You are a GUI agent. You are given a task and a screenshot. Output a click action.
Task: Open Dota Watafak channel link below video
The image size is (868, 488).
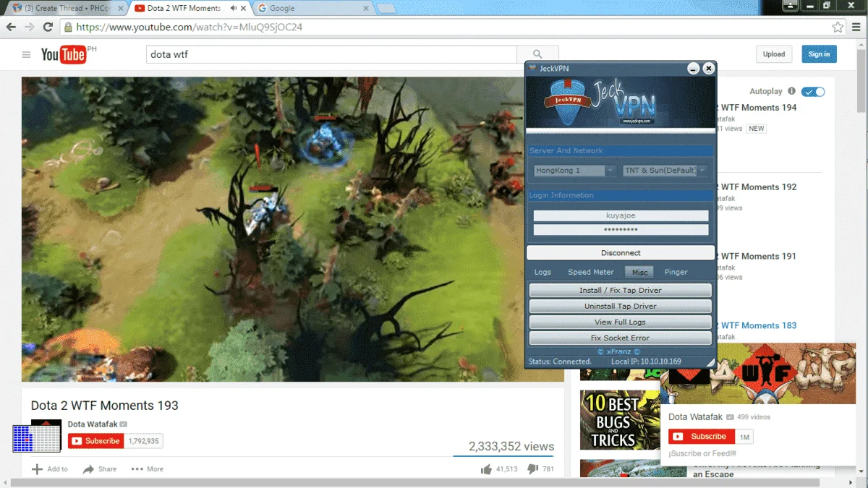point(93,424)
